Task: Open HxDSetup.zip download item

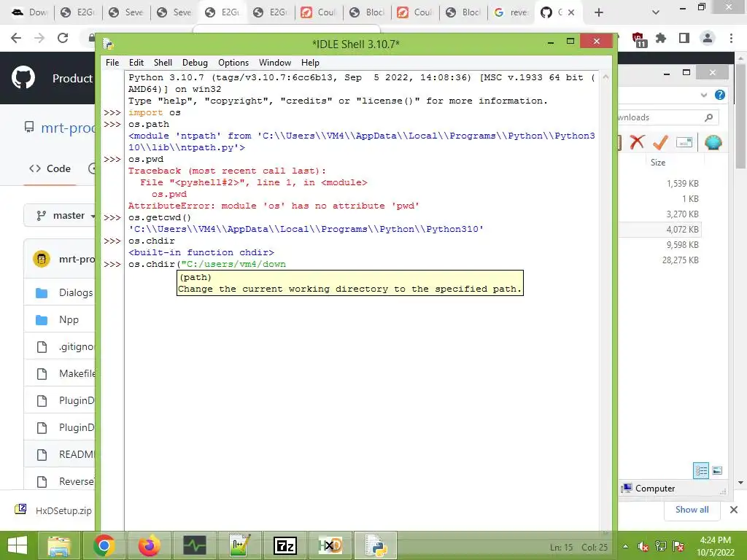Action: click(53, 510)
